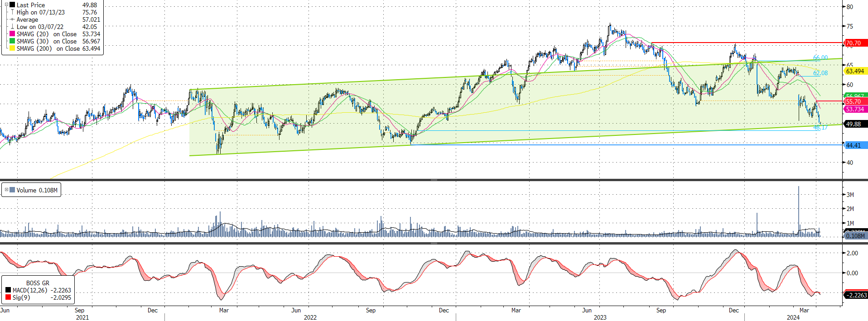868x321 pixels.
Task: Click the black Last Price color swatch
Action: pyautogui.click(x=13, y=5)
